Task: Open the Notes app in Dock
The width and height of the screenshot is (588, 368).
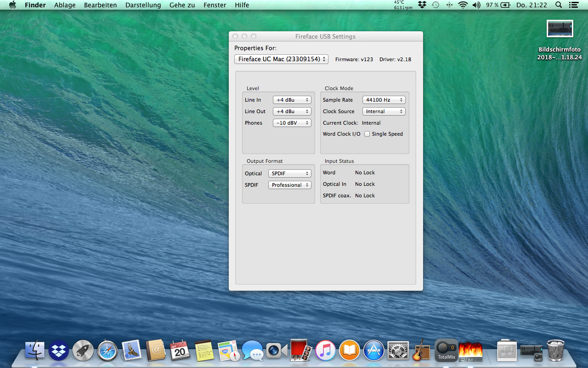Action: [x=204, y=351]
